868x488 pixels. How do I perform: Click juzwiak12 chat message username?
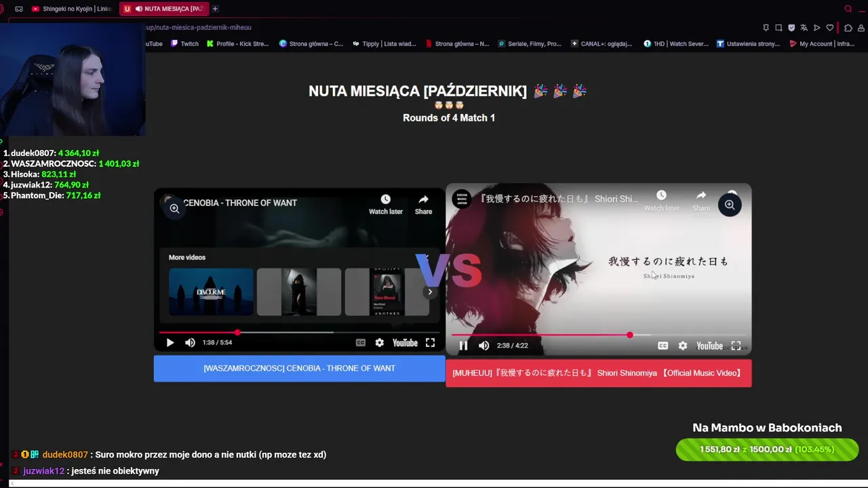click(x=44, y=471)
